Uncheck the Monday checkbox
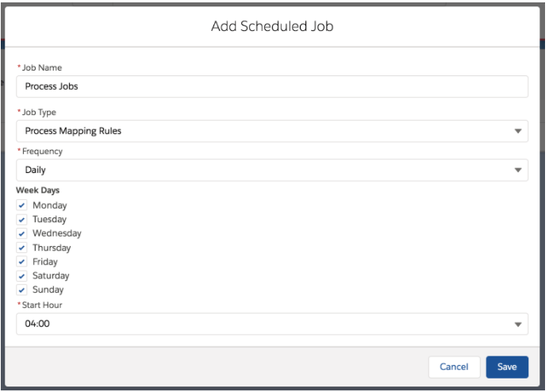 pyautogui.click(x=21, y=206)
